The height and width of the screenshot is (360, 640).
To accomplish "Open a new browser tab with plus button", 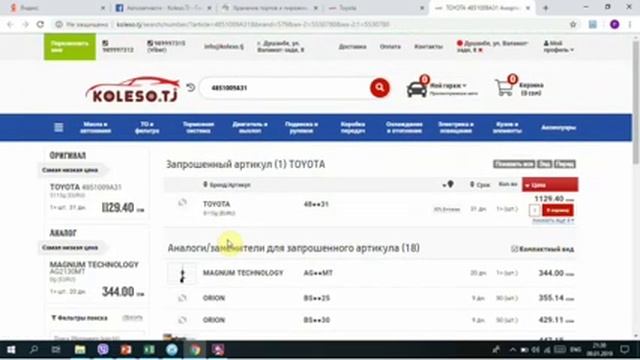I will tap(546, 8).
